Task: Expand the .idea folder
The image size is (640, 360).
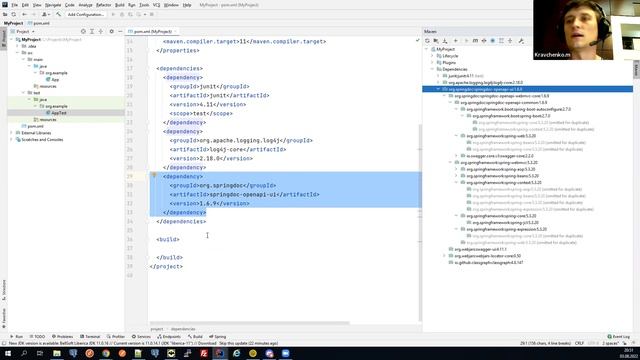Action: [18, 46]
